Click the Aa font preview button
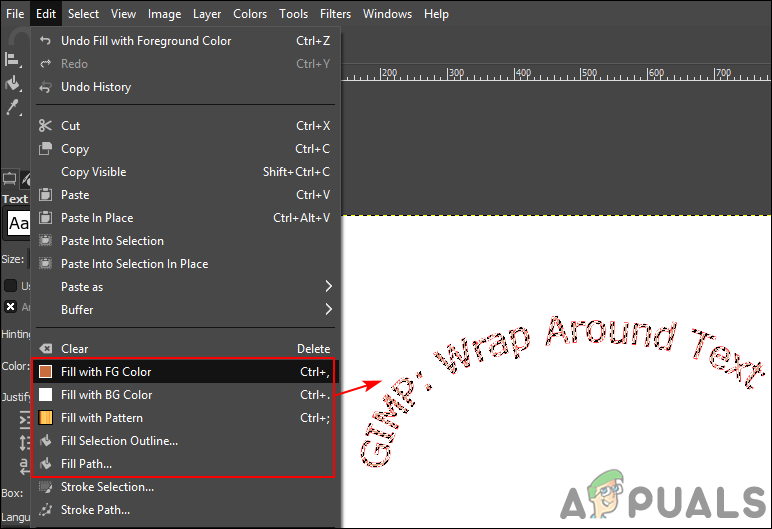772x529 pixels. point(18,224)
